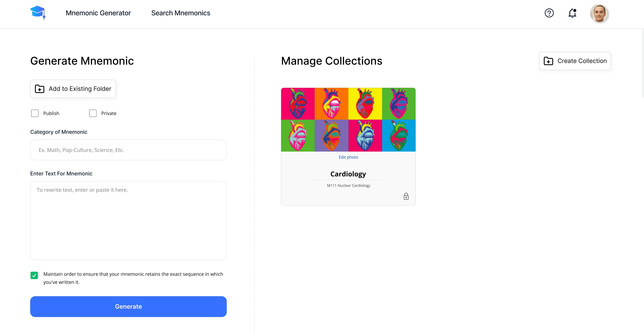Click Add to Existing Folder

point(73,89)
